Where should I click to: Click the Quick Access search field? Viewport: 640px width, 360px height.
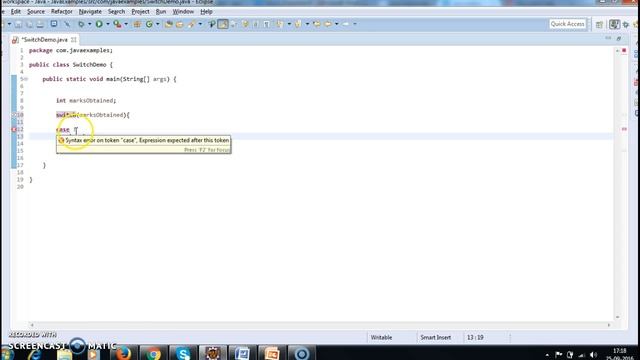[x=567, y=24]
